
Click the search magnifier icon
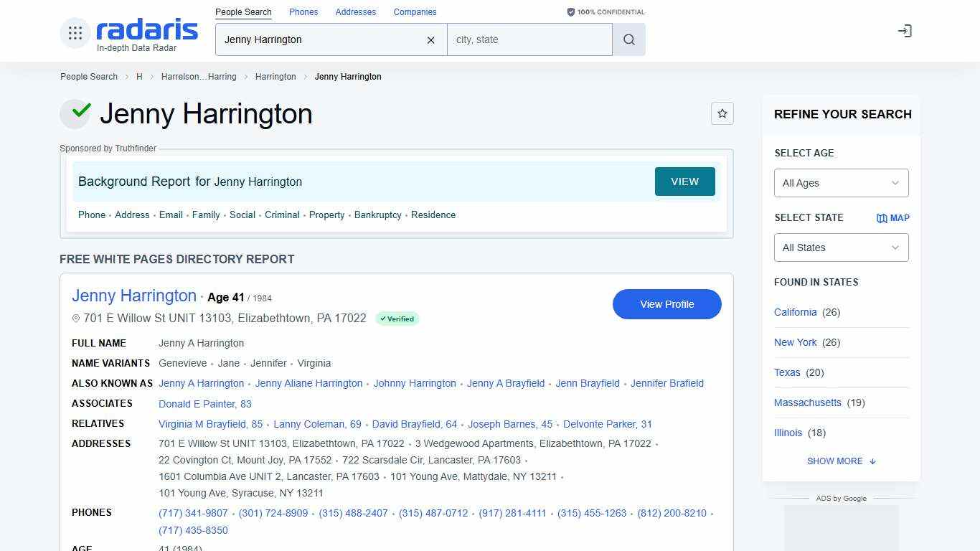pos(628,39)
